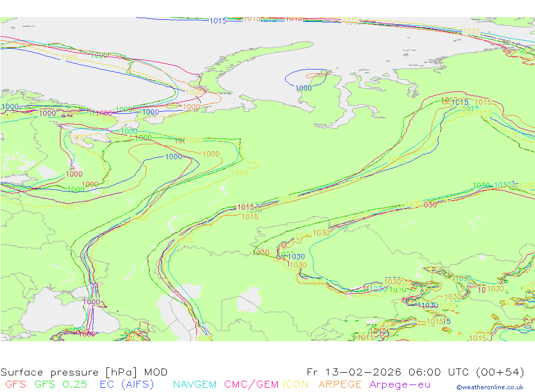Click the CMC/GEM legend label
The image size is (535, 392).
tap(251, 385)
